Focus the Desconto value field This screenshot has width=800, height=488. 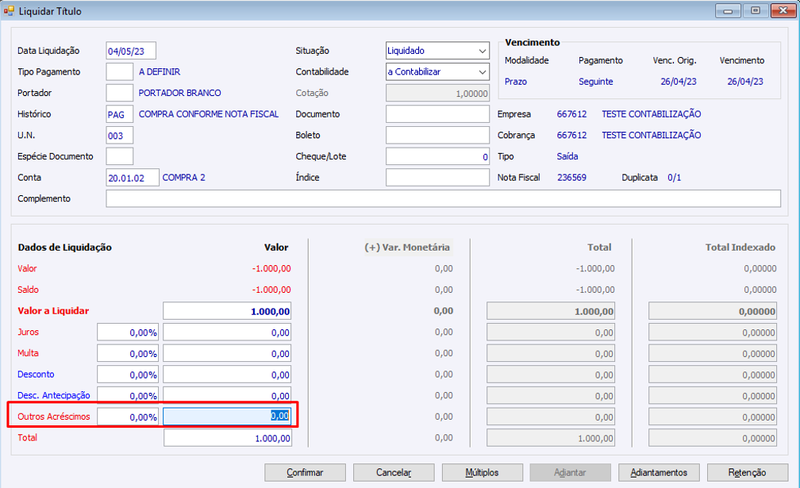[228, 375]
